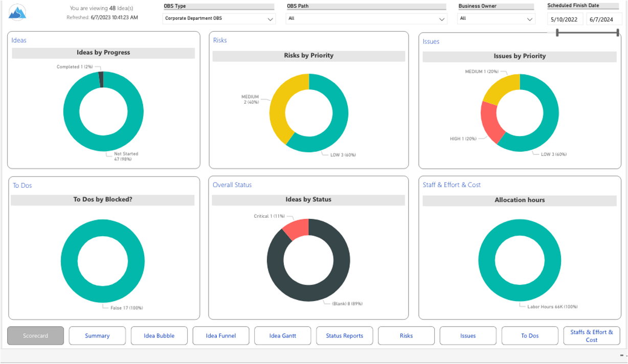
Task: Go to the Idea Bubble page
Action: tap(159, 336)
